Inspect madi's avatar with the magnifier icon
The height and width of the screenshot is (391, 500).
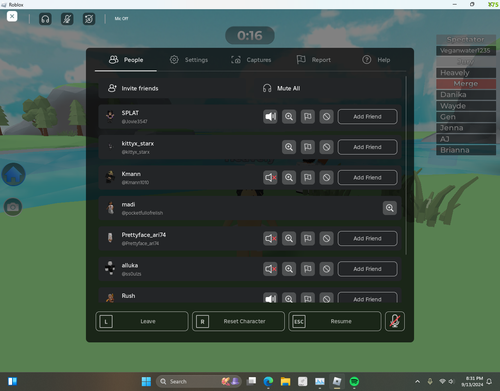[390, 208]
